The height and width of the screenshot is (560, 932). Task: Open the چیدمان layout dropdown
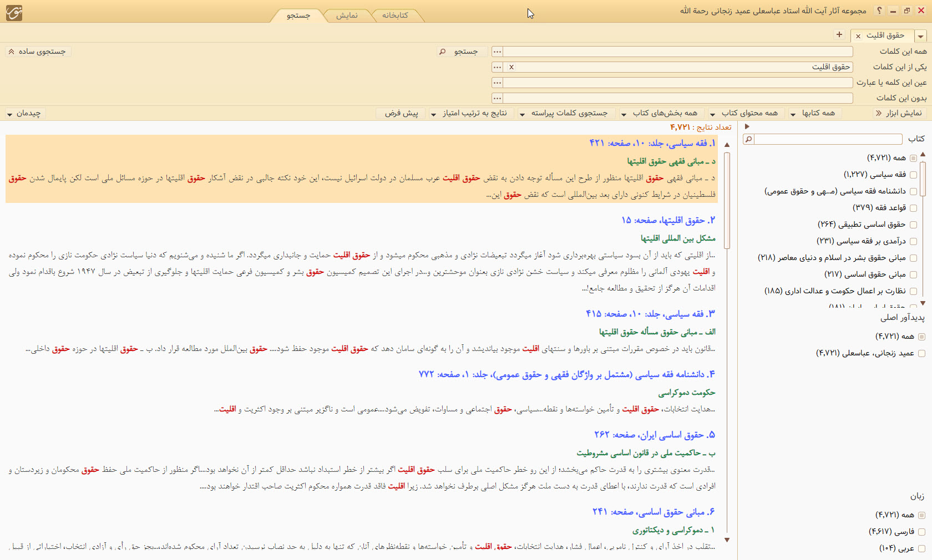24,113
